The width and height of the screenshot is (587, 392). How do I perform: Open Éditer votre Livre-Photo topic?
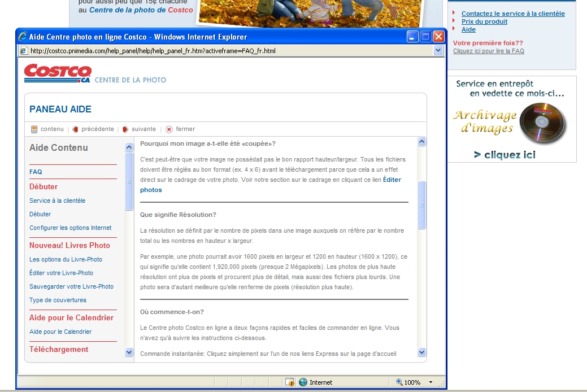coord(62,273)
